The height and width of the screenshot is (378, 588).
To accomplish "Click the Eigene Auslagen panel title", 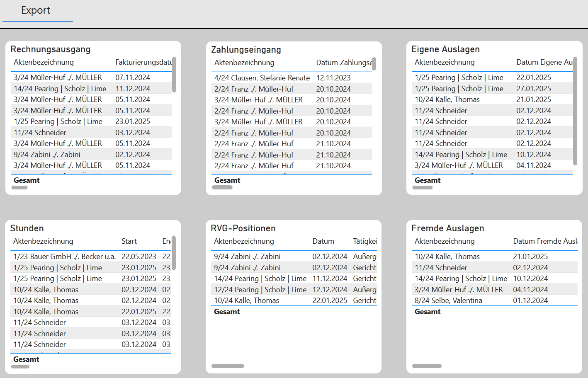I will pos(445,49).
